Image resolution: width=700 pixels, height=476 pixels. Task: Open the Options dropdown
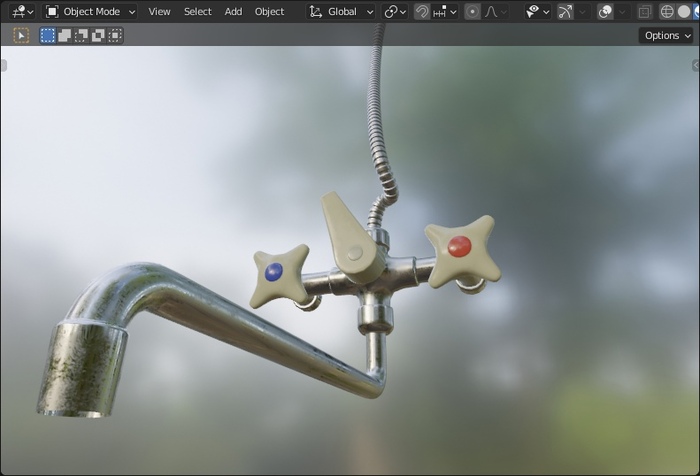[666, 35]
